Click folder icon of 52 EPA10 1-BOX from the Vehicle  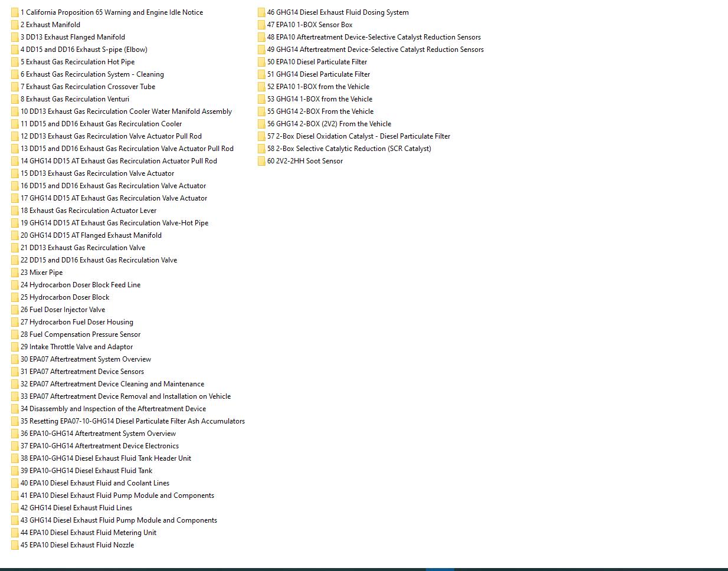[x=261, y=87]
